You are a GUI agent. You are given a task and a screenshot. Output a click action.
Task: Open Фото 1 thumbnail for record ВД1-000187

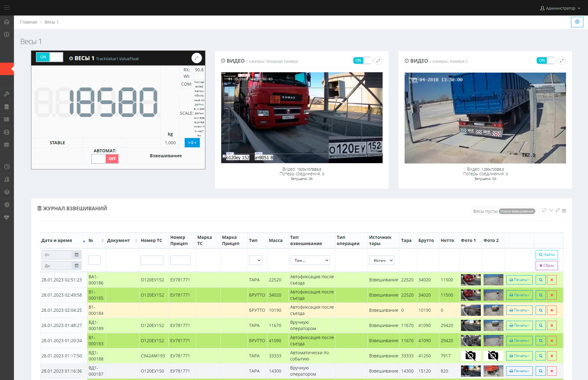pyautogui.click(x=471, y=371)
